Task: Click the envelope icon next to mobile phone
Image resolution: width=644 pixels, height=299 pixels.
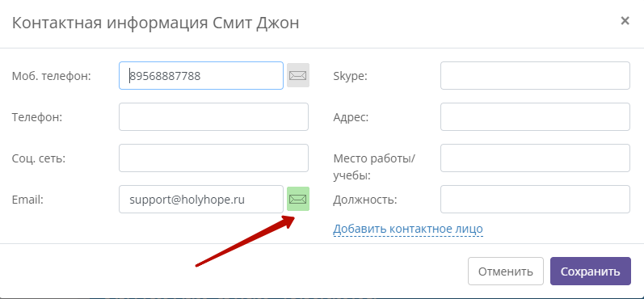Action: pyautogui.click(x=298, y=76)
